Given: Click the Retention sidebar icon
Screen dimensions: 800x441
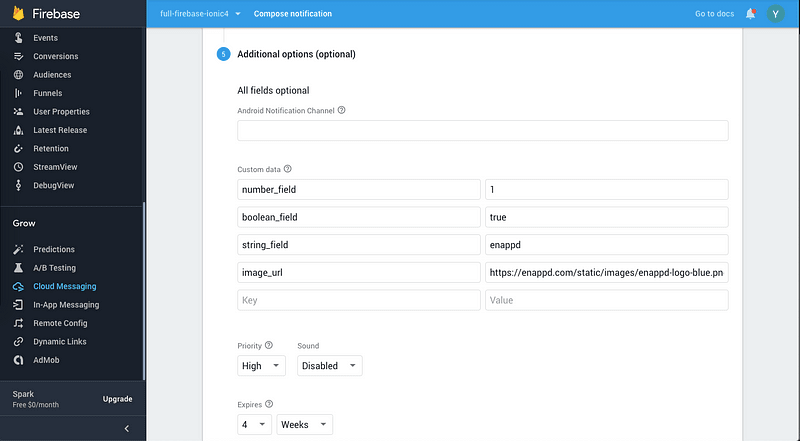Looking at the screenshot, I should (18, 149).
